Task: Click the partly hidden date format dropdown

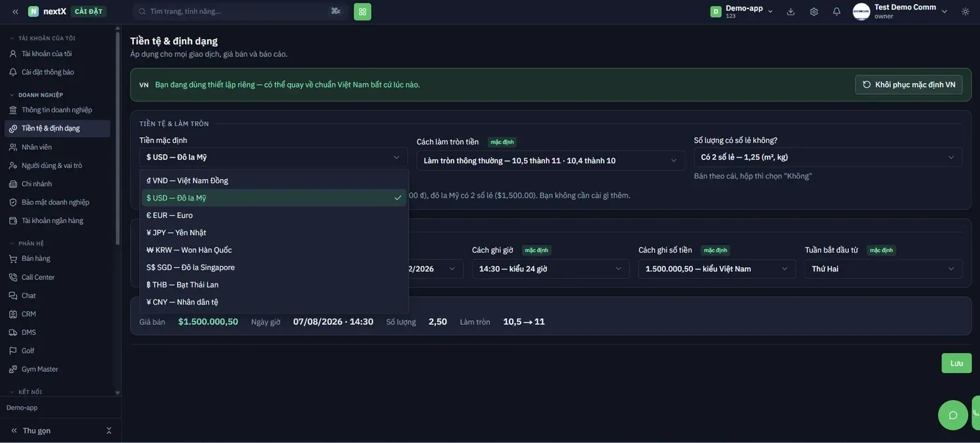Action: (x=436, y=269)
